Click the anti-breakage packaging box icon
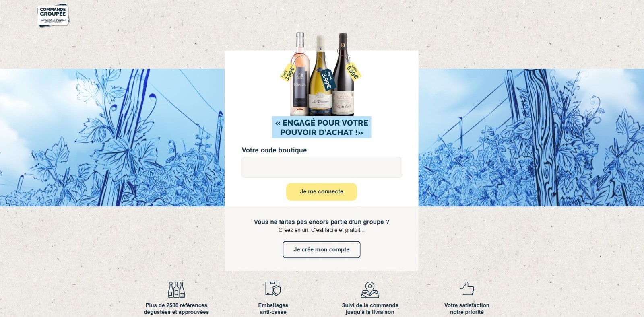Viewport: 644px width, 317px height. (273, 289)
